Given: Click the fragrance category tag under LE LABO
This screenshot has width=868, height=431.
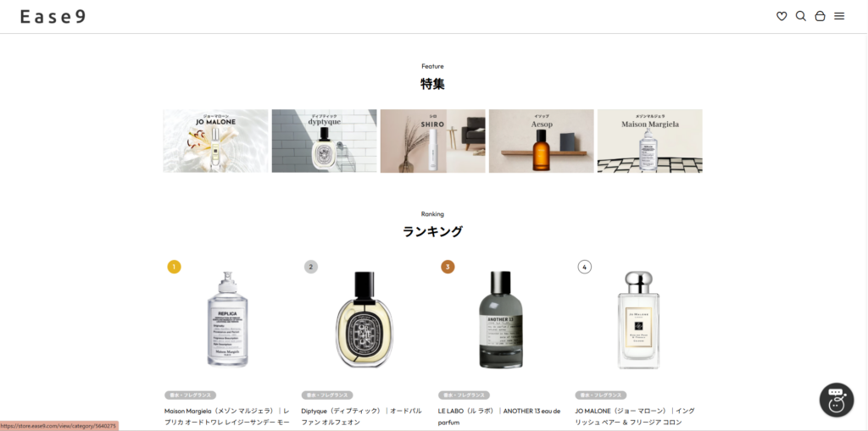Looking at the screenshot, I should click(464, 395).
